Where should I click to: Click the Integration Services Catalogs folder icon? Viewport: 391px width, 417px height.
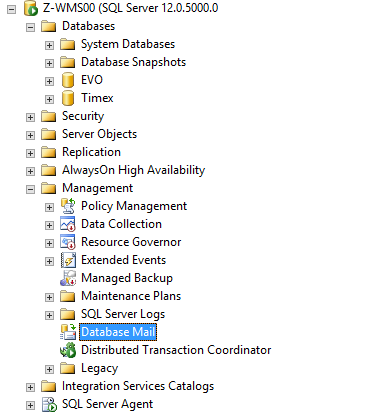click(49, 386)
